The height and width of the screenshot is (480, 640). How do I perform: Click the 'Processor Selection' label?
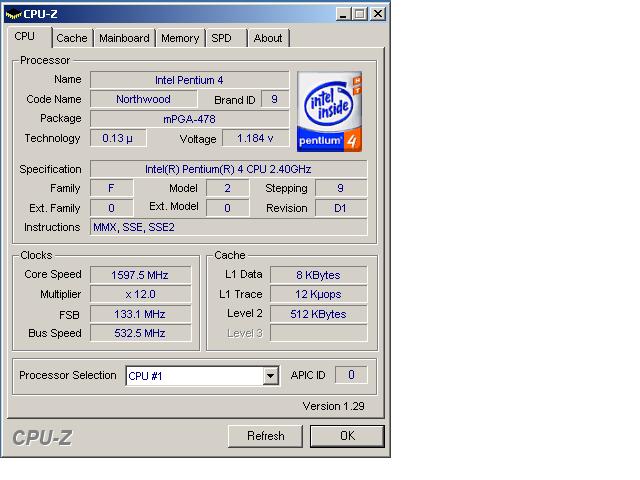[68, 375]
